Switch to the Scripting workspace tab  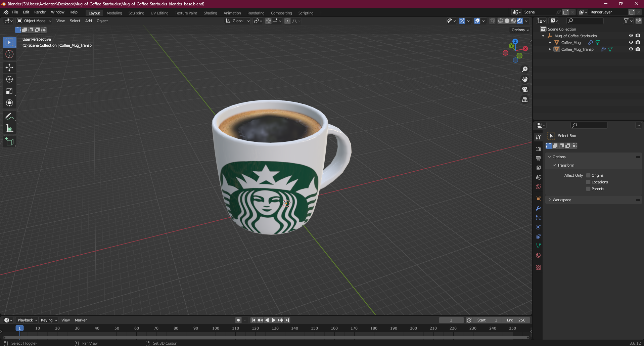pos(306,13)
